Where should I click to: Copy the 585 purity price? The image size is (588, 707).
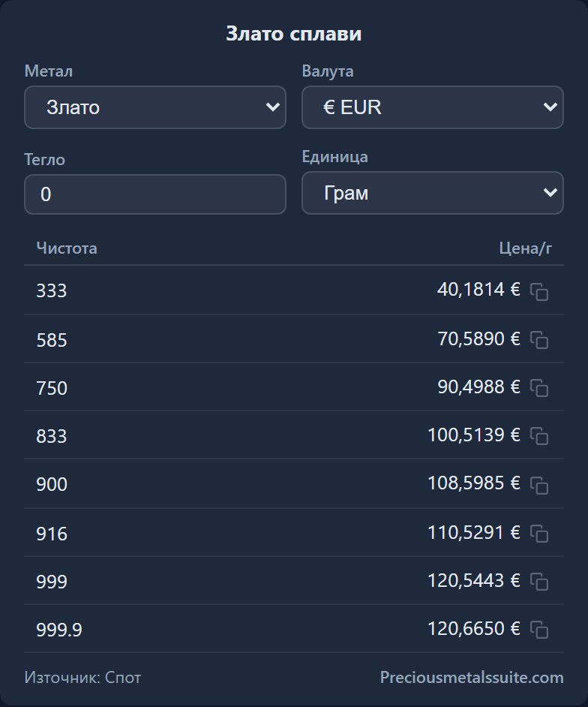pyautogui.click(x=539, y=340)
